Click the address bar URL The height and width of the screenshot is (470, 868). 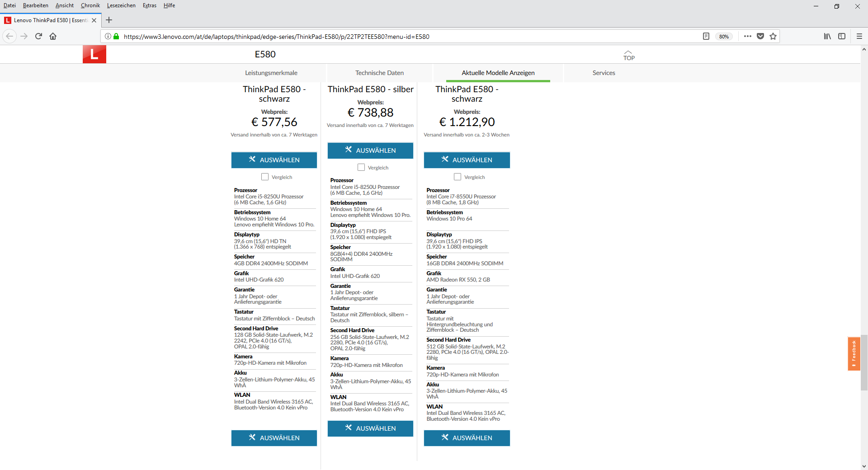(276, 37)
